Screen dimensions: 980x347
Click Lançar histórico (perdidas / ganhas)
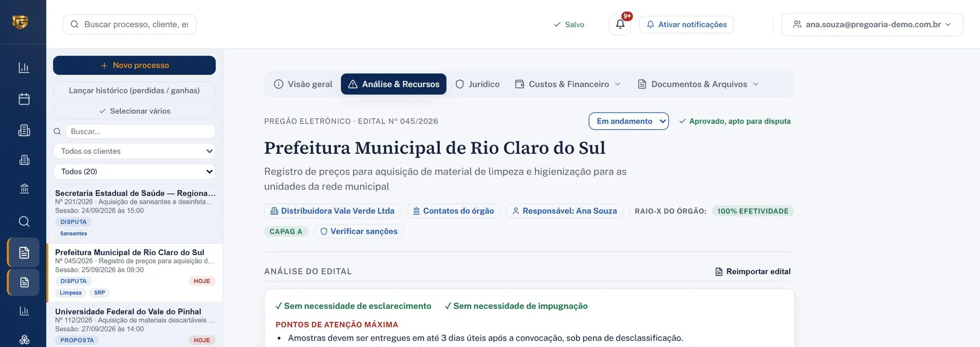tap(134, 90)
